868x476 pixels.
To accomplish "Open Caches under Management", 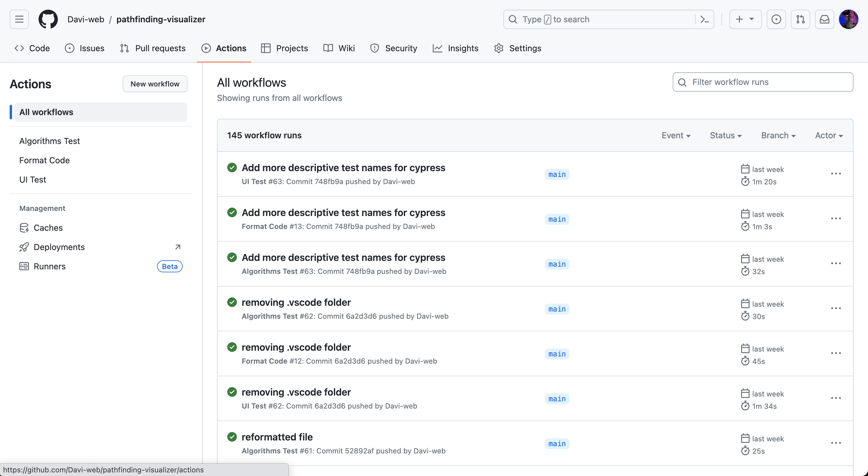I will click(48, 228).
